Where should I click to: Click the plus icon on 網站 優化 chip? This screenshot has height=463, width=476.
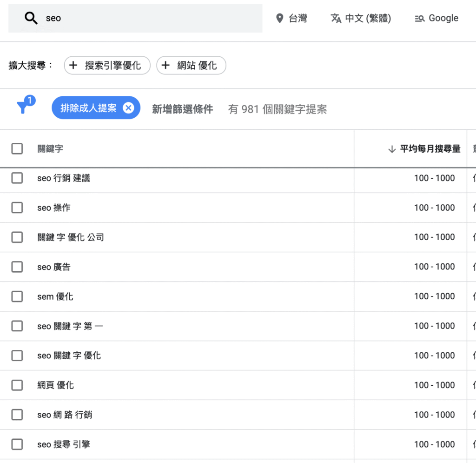[165, 65]
